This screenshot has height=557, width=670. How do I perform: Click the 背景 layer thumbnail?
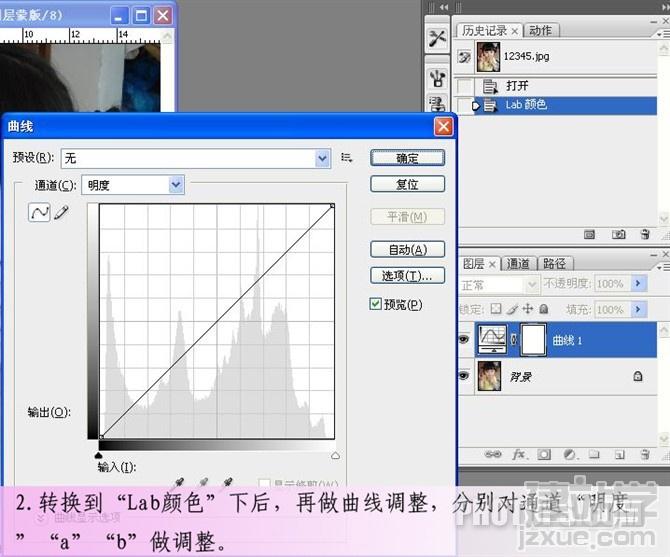[x=489, y=376]
